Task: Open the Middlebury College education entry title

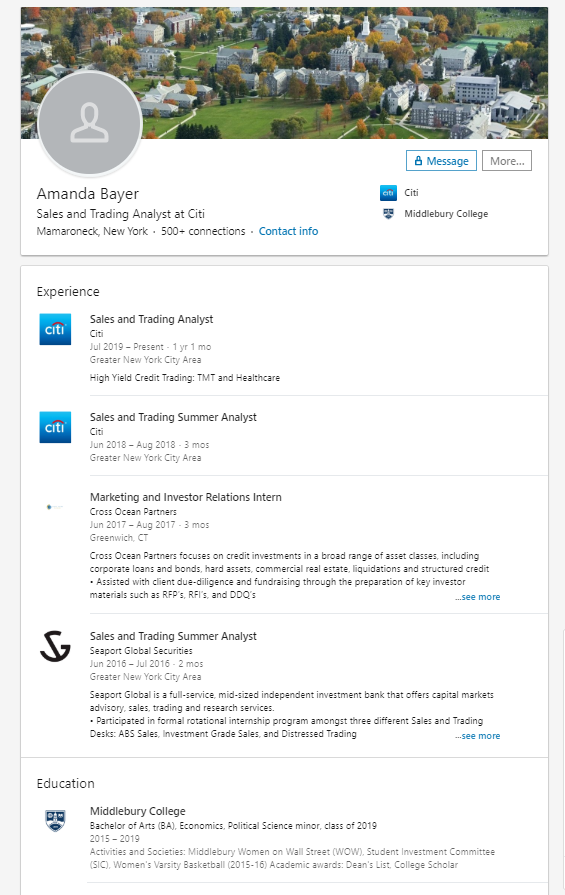Action: point(138,811)
